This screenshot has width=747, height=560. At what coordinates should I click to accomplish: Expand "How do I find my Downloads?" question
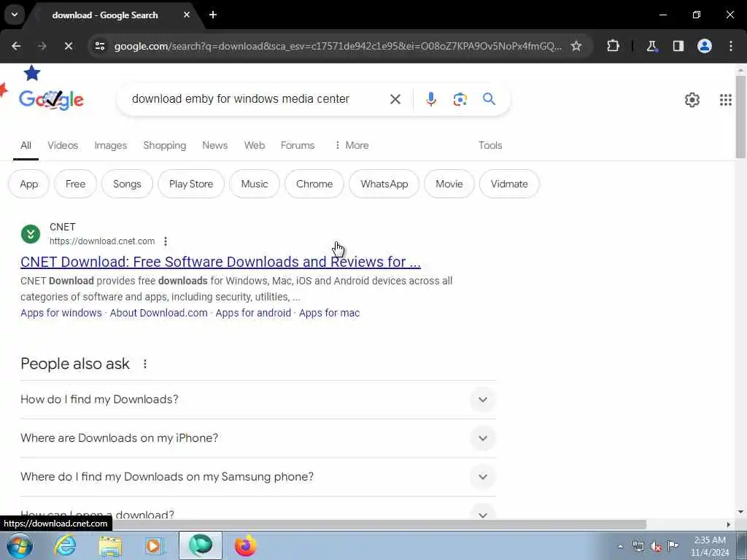click(x=258, y=400)
